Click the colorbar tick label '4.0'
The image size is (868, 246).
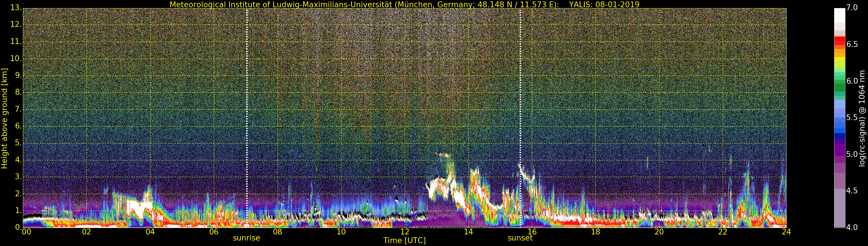point(852,227)
